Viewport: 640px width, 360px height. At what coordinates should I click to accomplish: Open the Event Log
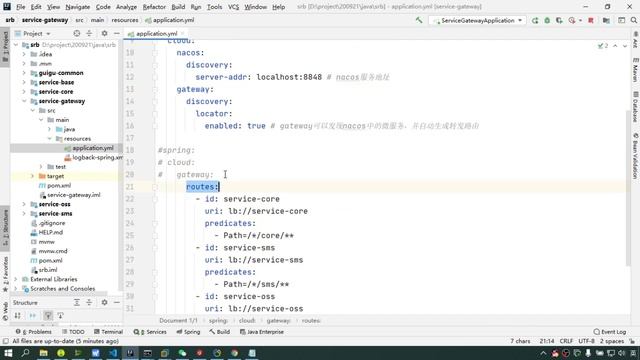click(x=609, y=332)
